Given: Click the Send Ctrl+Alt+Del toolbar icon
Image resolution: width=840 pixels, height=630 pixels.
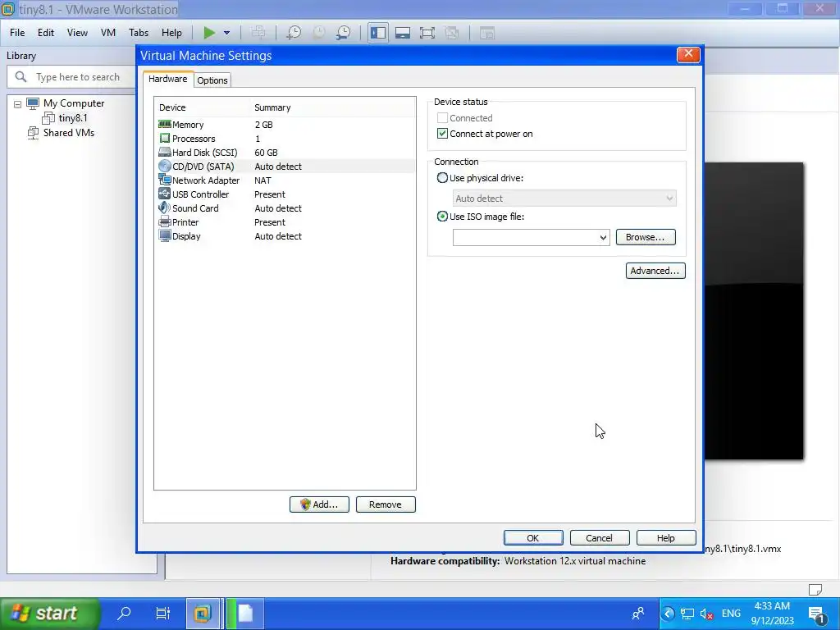Looking at the screenshot, I should point(258,33).
